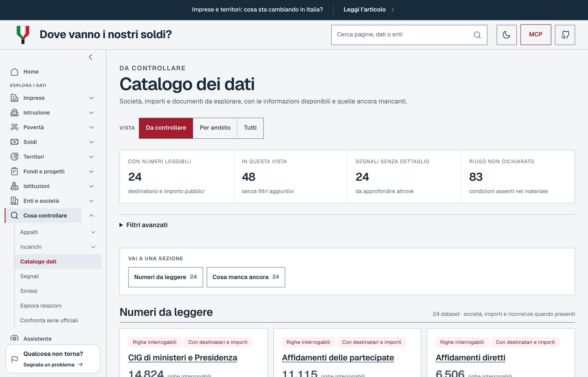Expand the Istruzione menu chevron
The height and width of the screenshot is (377, 588).
pyautogui.click(x=91, y=113)
